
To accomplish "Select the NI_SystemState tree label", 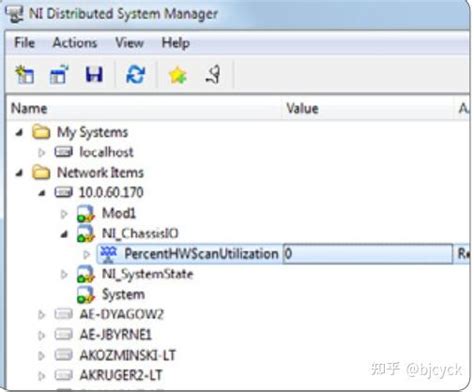I will [148, 274].
